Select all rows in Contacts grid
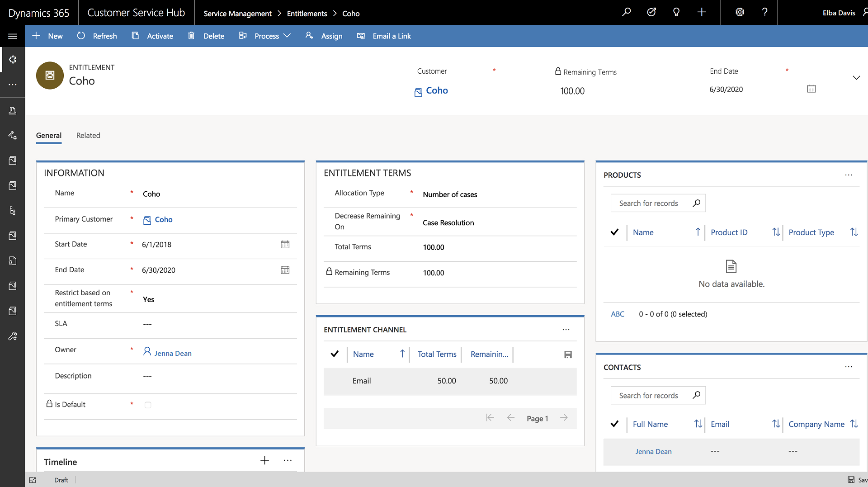 click(x=614, y=424)
